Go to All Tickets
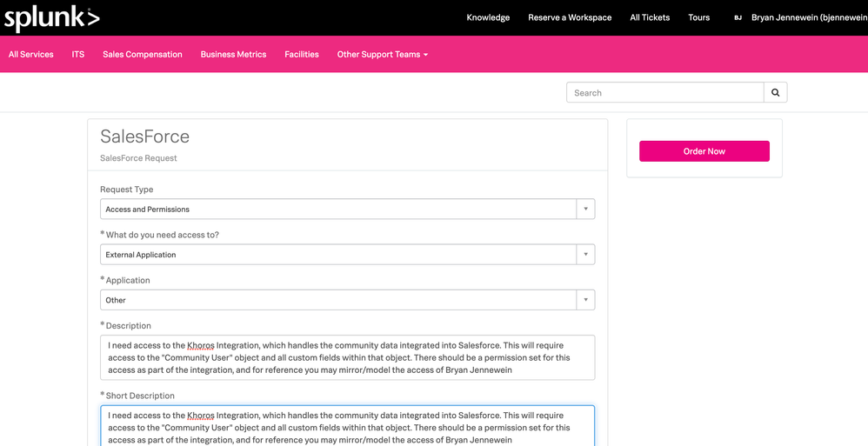Image resolution: width=868 pixels, height=446 pixels. (650, 17)
